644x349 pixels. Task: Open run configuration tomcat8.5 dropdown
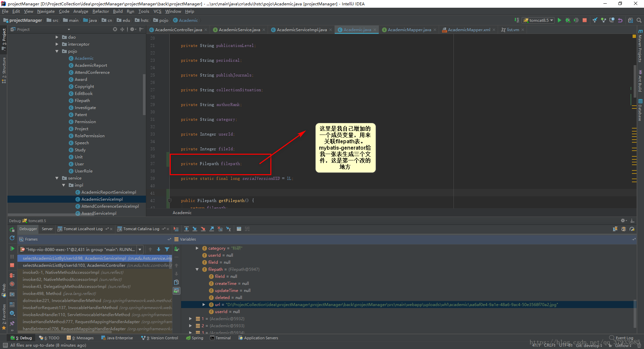[x=538, y=20]
